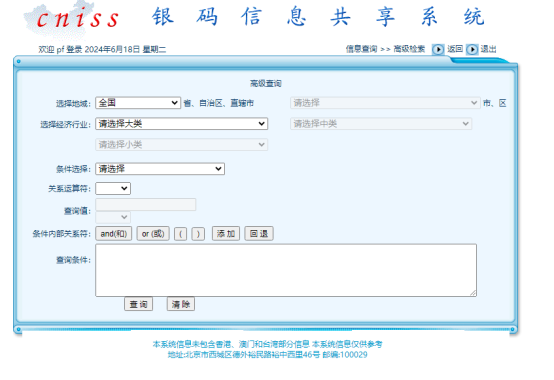Open the 请选择大类 industry dropdown
Viewport: 554px width, 380px height.
(x=182, y=124)
